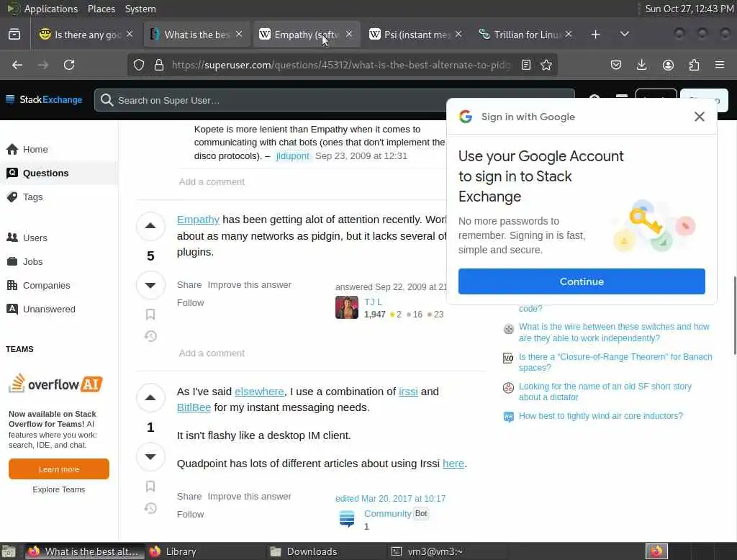Upvote the irssi and BitlBee answer
Screen dimensions: 737x560
click(x=150, y=398)
